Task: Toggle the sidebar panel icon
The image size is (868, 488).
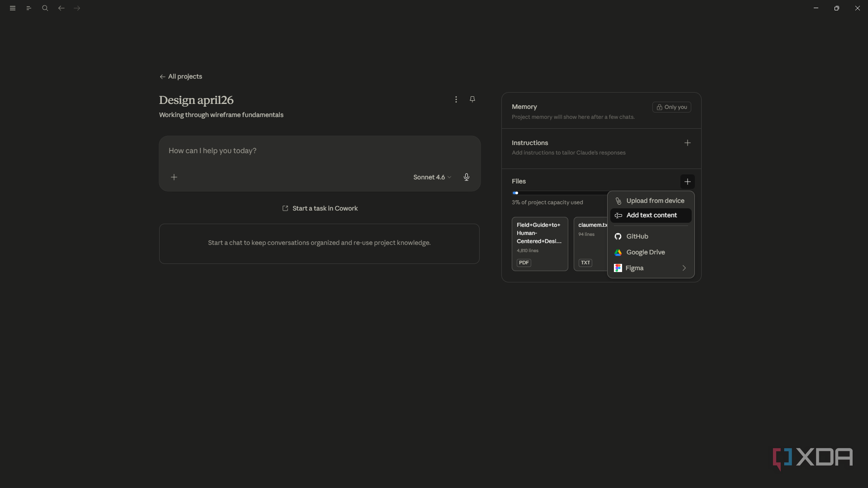Action: point(29,8)
